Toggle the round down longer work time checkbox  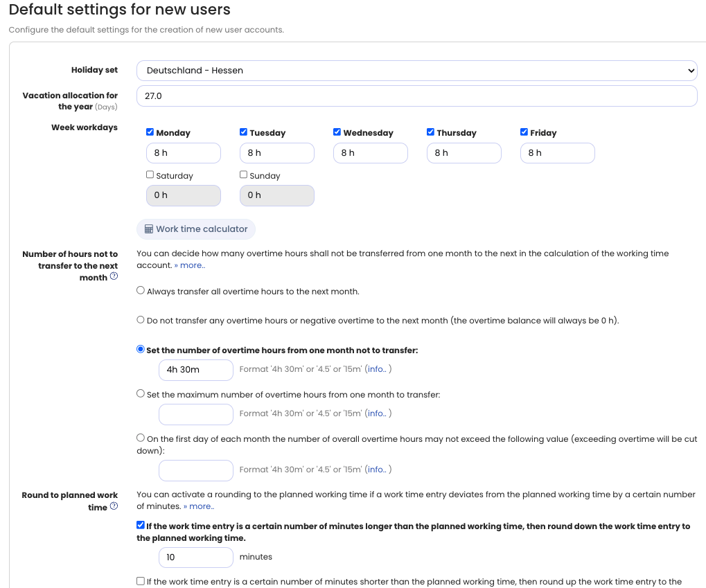[x=141, y=526]
